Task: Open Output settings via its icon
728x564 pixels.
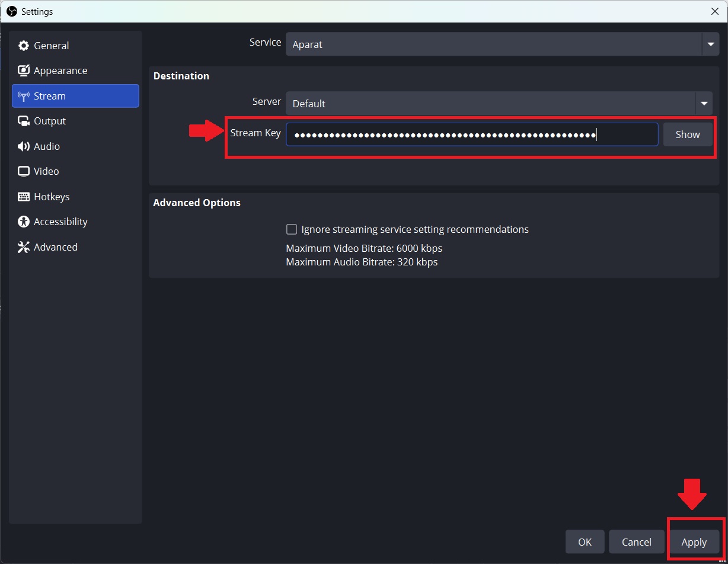Action: coord(24,121)
